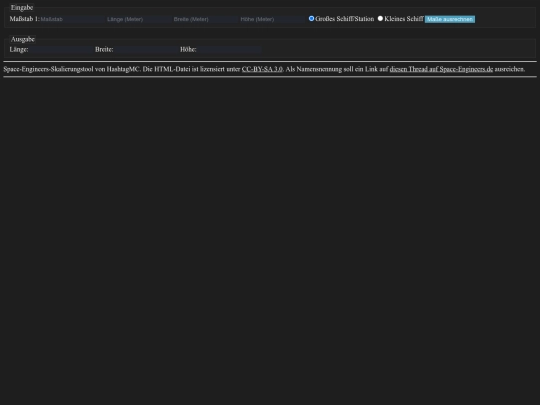This screenshot has height=405, width=540.
Task: Click the Länge output field
Action: pyautogui.click(x=61, y=50)
